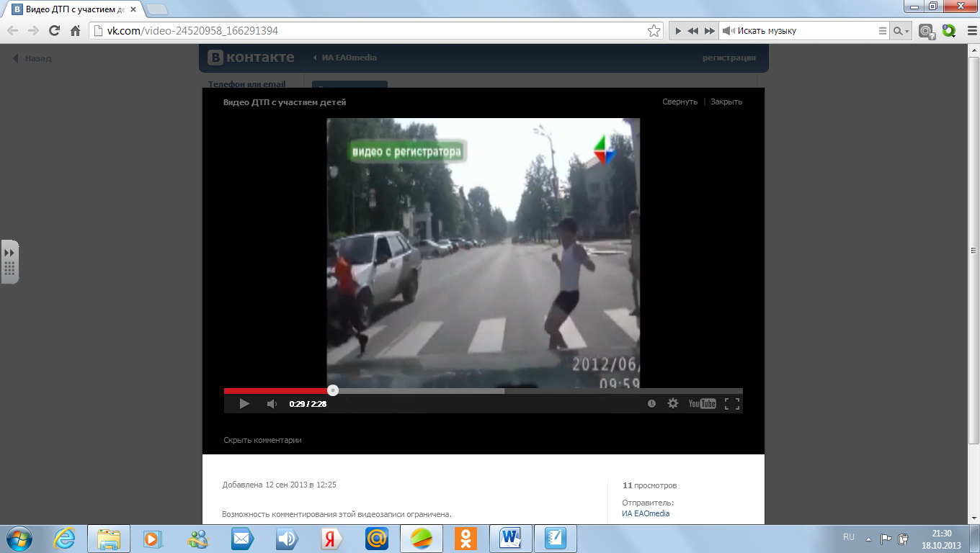Image resolution: width=980 pixels, height=553 pixels.
Task: Minimize the video with the Свернуть link
Action: (680, 102)
